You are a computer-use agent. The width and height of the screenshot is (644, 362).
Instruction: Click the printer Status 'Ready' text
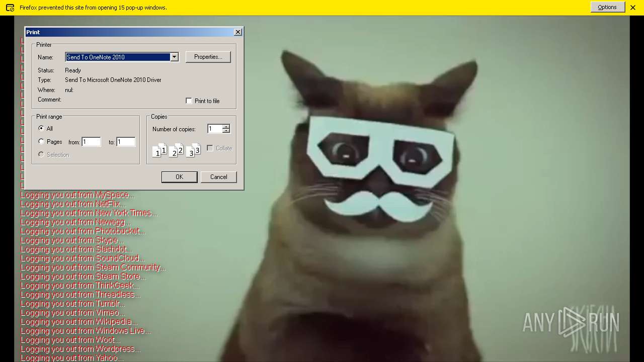coord(73,70)
